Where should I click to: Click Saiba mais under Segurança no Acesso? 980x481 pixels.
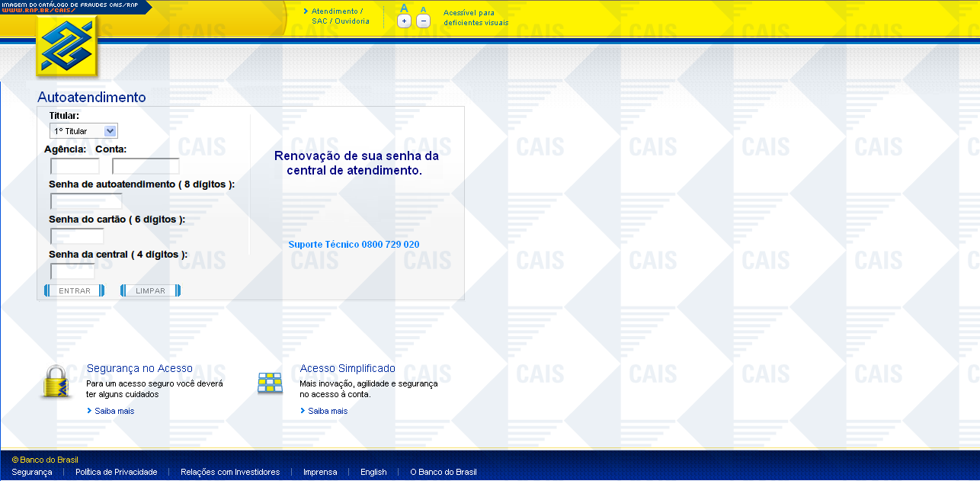[x=114, y=411]
